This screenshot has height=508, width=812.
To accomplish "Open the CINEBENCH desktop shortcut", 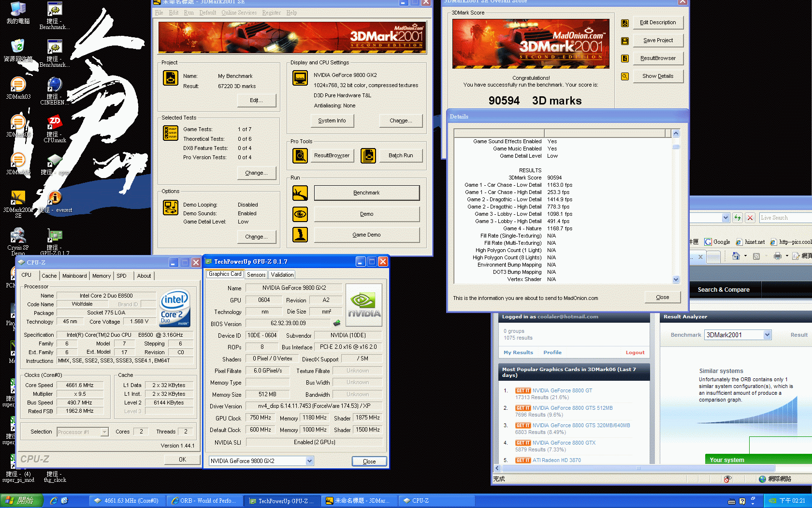I will tap(55, 91).
